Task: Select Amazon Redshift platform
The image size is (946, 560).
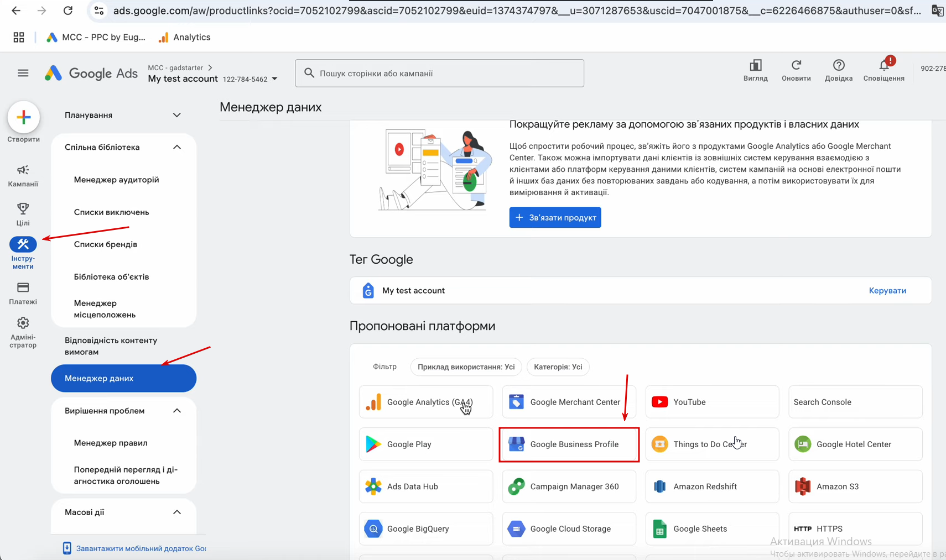Action: click(712, 486)
